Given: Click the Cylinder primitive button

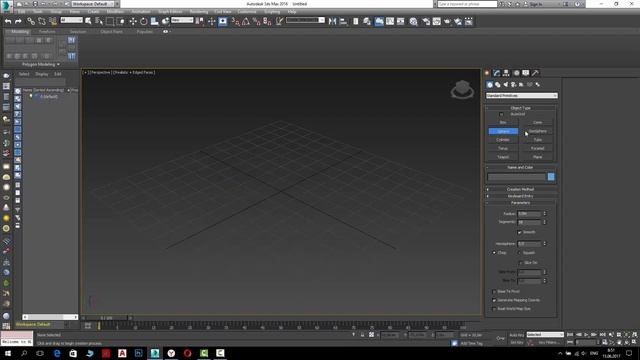Looking at the screenshot, I should [x=503, y=140].
